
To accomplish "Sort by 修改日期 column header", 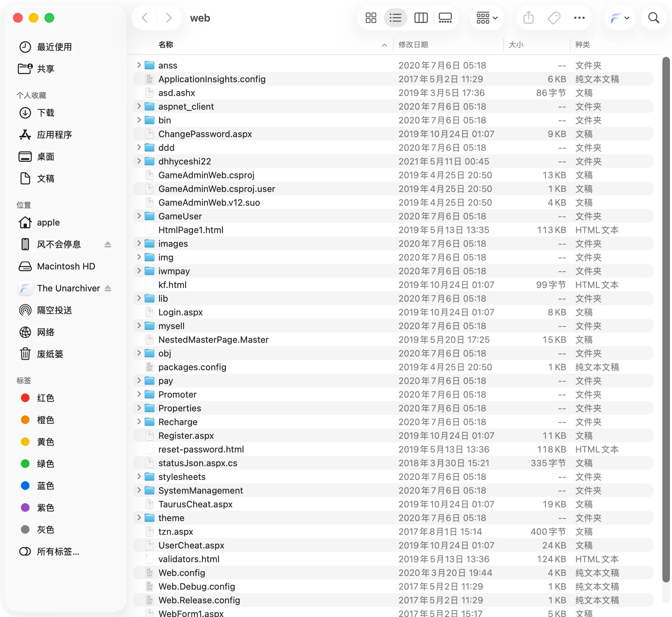I will [413, 44].
